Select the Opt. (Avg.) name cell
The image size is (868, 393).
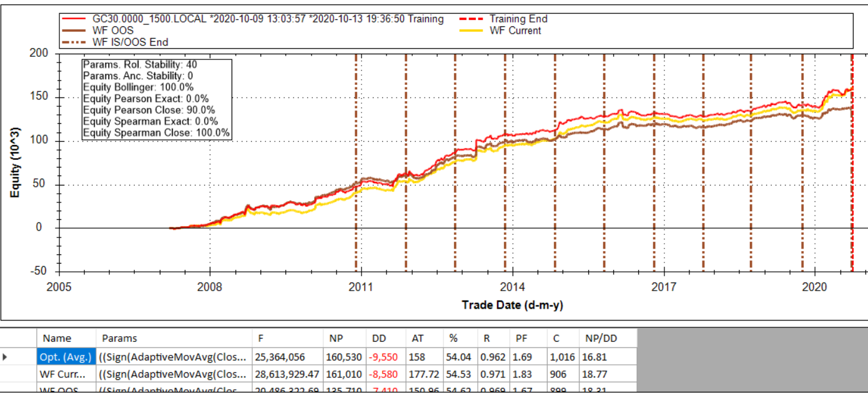[x=66, y=357]
